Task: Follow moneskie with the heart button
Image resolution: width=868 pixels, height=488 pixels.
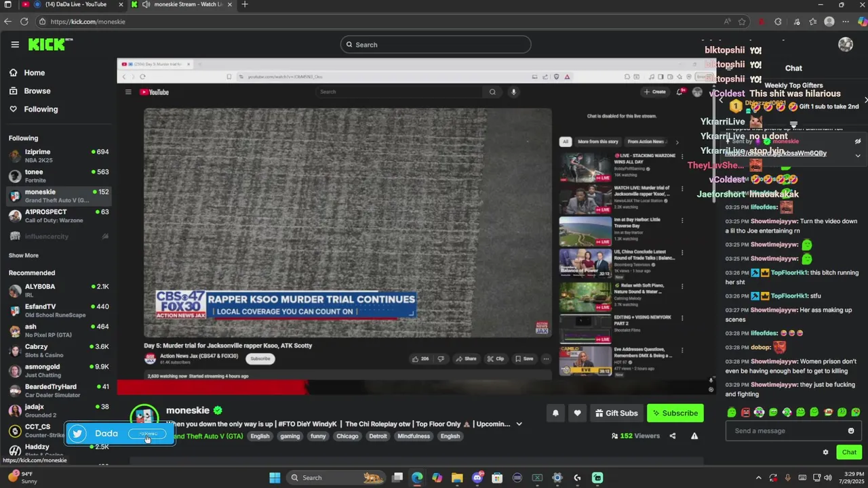Action: [577, 413]
